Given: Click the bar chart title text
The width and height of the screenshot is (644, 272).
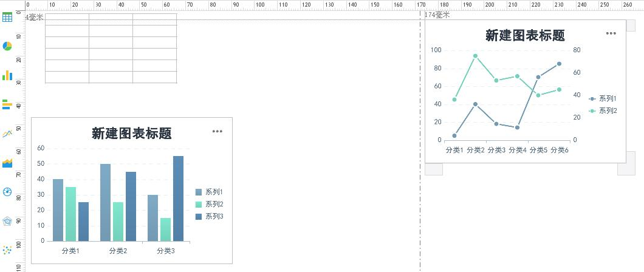Looking at the screenshot, I should (x=131, y=134).
